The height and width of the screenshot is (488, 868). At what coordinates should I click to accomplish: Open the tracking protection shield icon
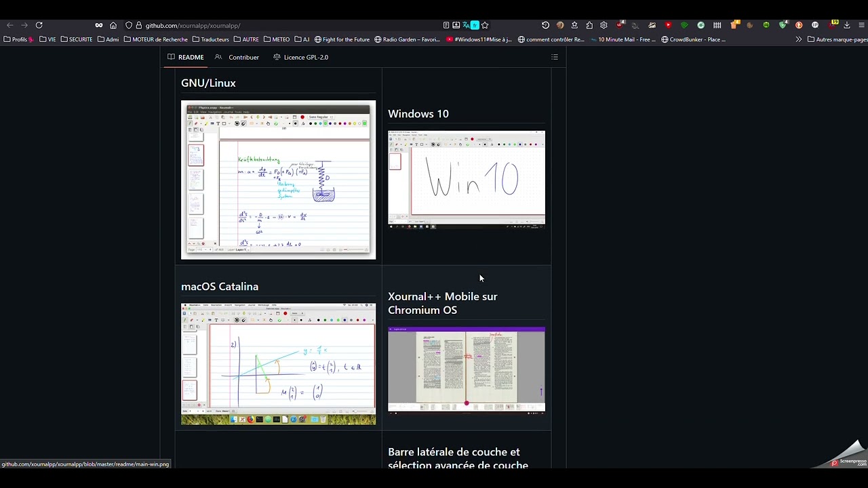pos(129,25)
